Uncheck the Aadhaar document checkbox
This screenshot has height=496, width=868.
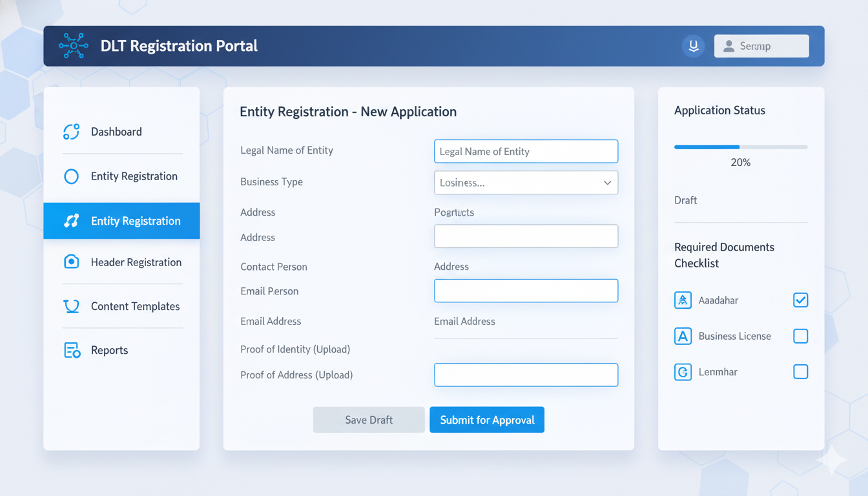(x=800, y=300)
